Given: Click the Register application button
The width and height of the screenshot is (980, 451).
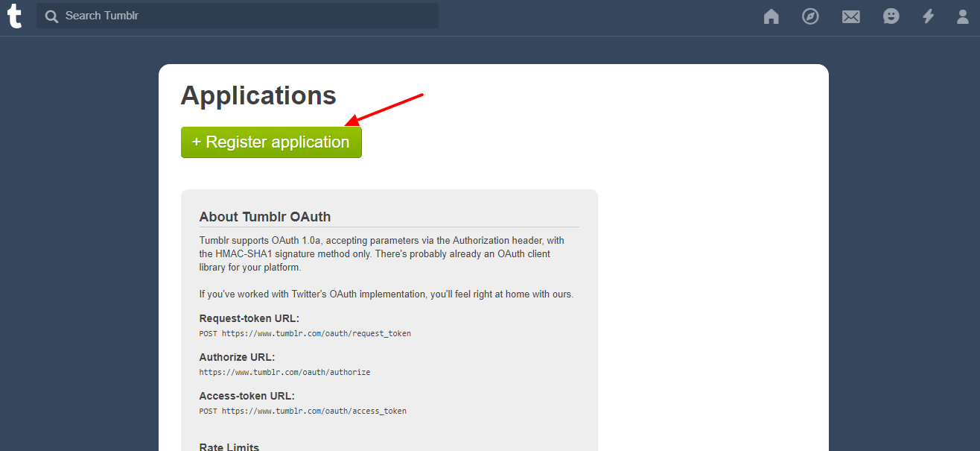Looking at the screenshot, I should tap(271, 142).
